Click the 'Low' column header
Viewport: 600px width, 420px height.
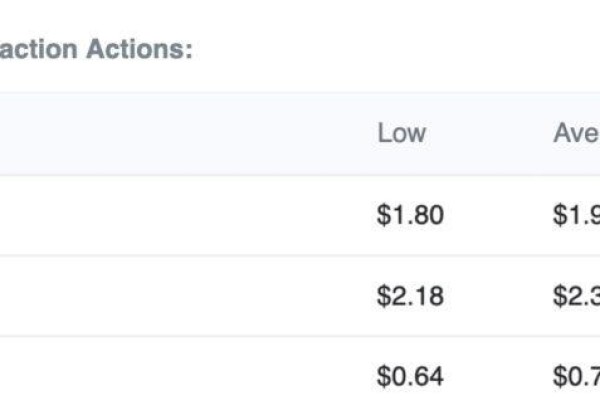(401, 133)
